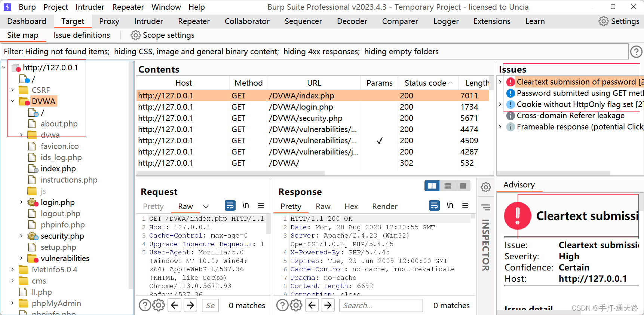Toggle word wrap icon in Request panel
644x315 pixels.
tap(230, 205)
